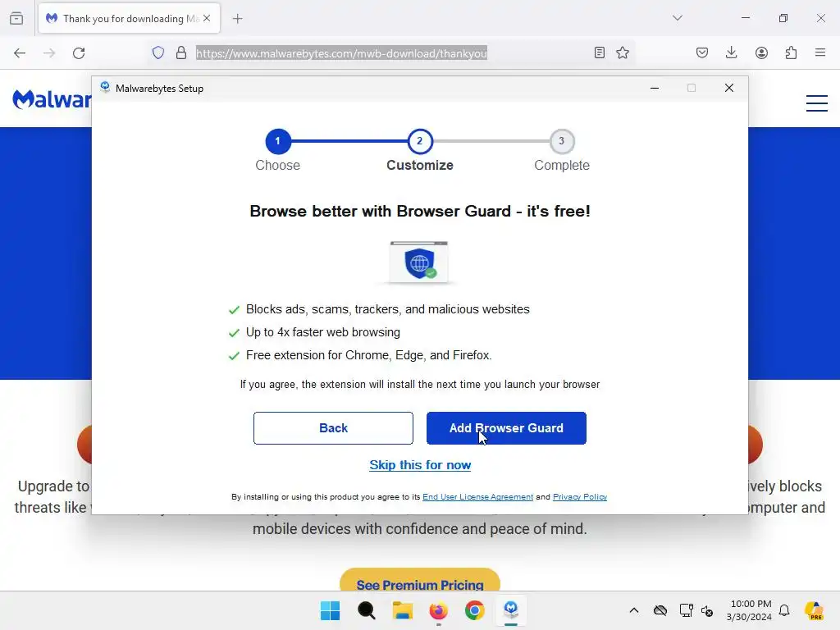Click the muted volume tray icon
This screenshot has width=840, height=630.
[x=707, y=610]
